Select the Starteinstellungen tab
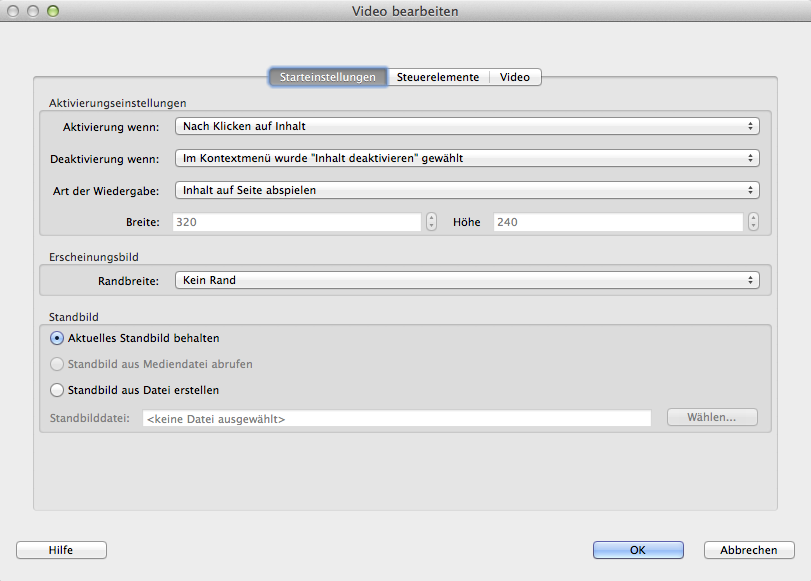Viewport: 811px width, 581px height. pyautogui.click(x=328, y=77)
